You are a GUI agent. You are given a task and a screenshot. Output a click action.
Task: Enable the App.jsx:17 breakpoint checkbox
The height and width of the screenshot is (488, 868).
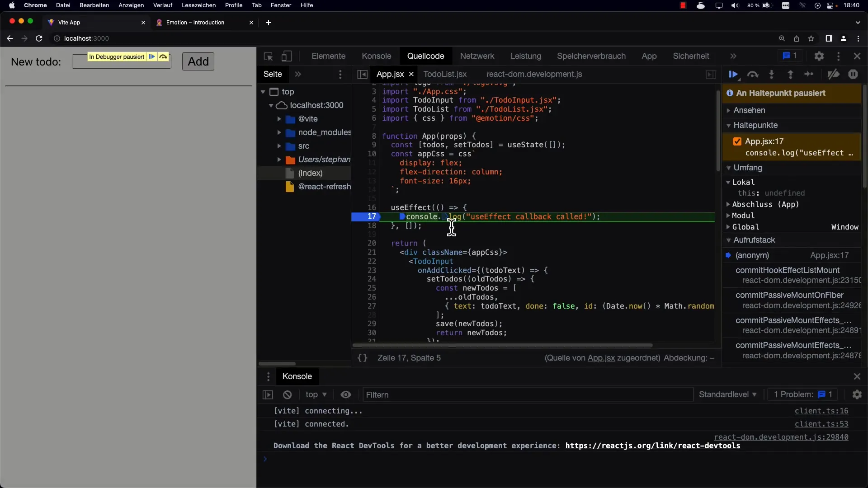[737, 141]
